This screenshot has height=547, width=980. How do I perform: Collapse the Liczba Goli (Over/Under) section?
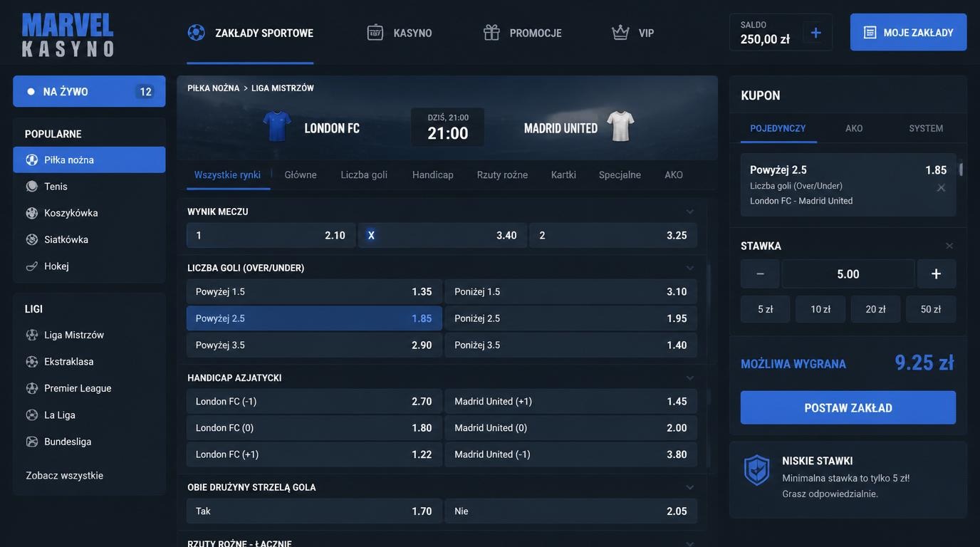(x=689, y=268)
